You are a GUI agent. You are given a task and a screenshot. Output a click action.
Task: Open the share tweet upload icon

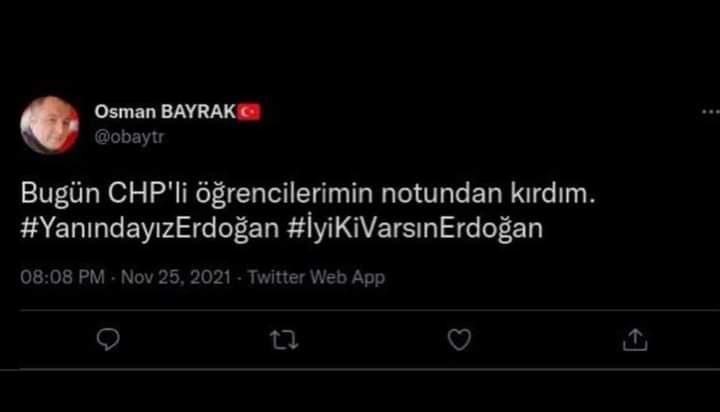[x=635, y=340]
